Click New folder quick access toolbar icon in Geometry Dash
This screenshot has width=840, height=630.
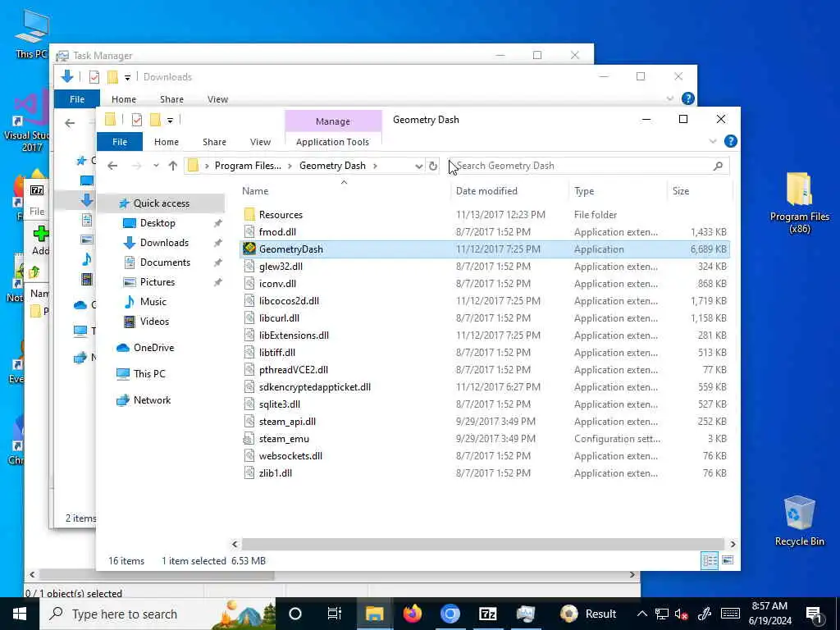155,120
